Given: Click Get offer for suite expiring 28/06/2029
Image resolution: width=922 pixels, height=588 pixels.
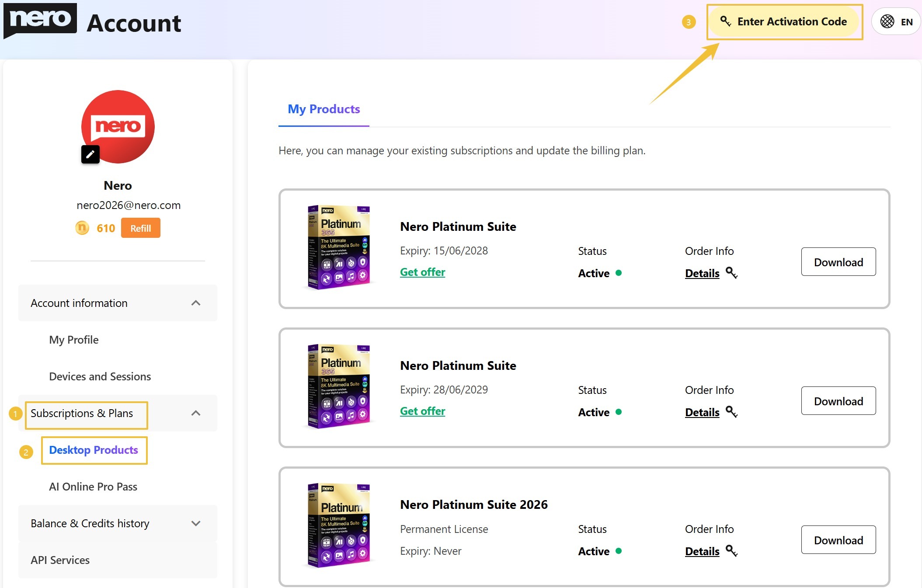Looking at the screenshot, I should (423, 411).
